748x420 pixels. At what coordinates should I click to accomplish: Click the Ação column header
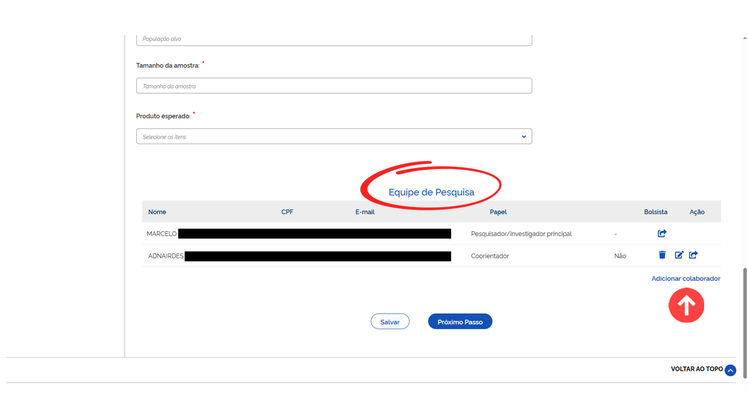(x=696, y=212)
